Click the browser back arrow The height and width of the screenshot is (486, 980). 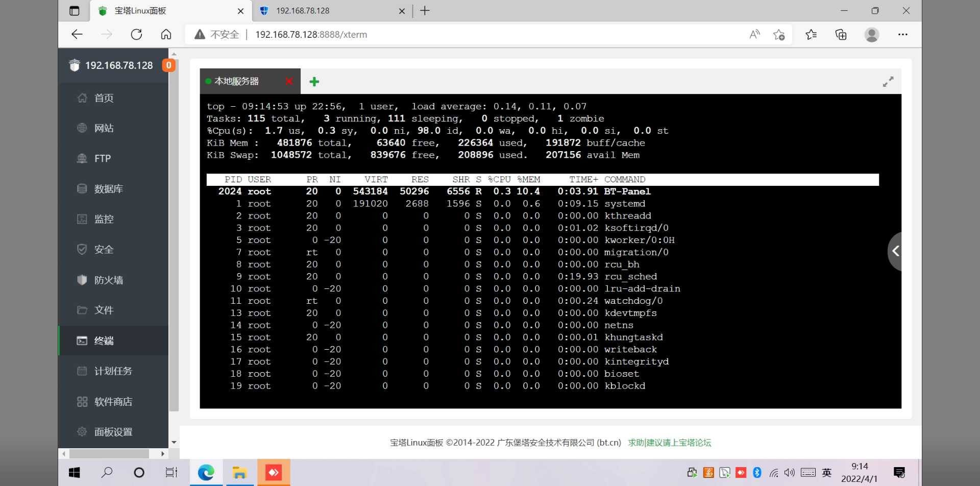[x=77, y=34]
